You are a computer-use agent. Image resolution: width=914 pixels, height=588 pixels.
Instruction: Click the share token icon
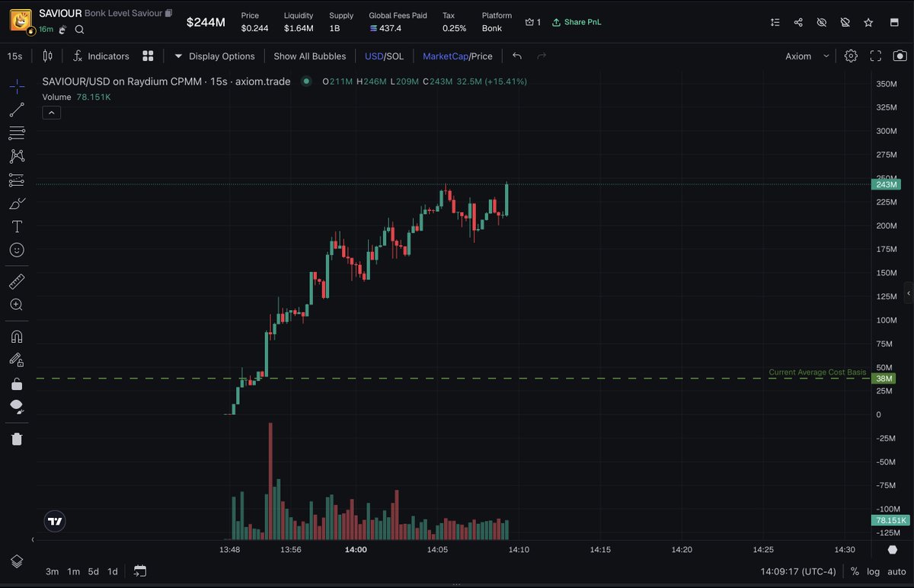pos(798,23)
